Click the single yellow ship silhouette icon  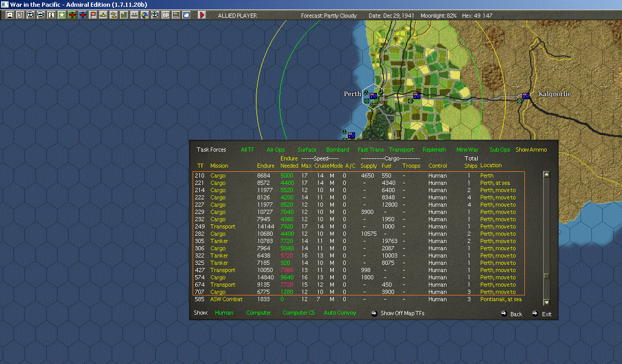point(103,15)
